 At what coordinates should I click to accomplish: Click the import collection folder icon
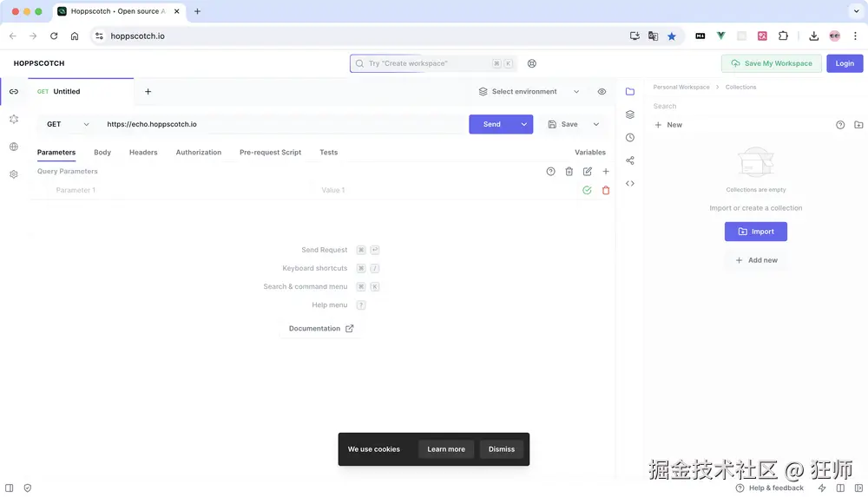tap(858, 125)
